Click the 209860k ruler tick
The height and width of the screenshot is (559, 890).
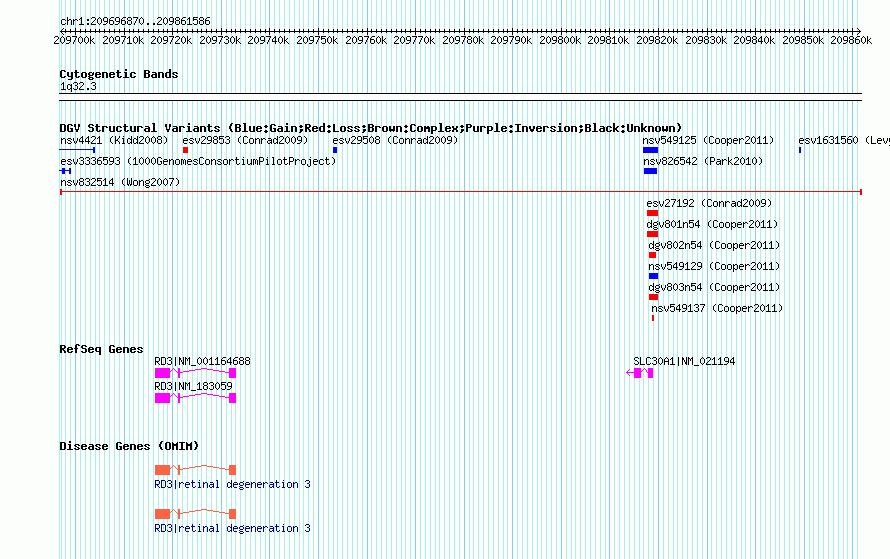click(851, 40)
